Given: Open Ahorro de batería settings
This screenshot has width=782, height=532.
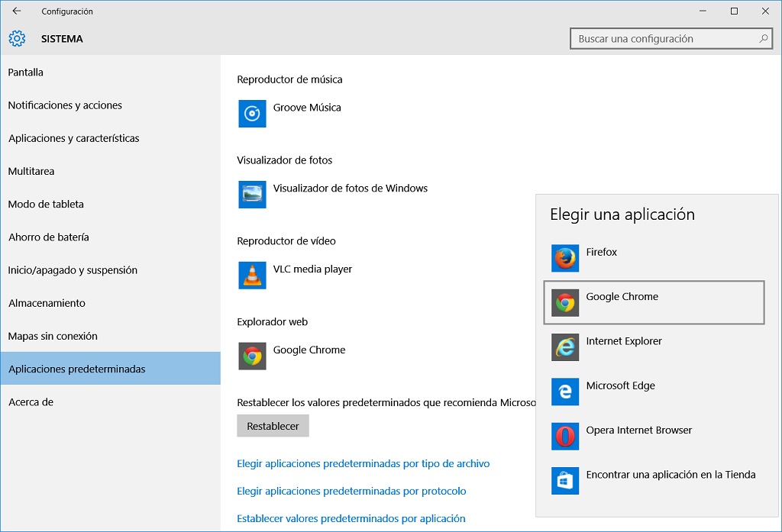Looking at the screenshot, I should point(110,237).
